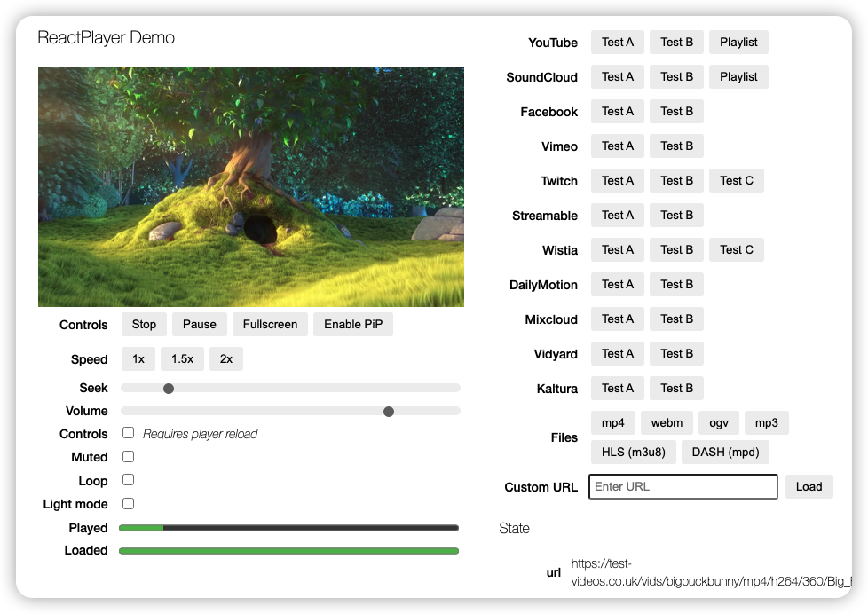868x614 pixels.
Task: Enable Light mode
Action: 128,503
